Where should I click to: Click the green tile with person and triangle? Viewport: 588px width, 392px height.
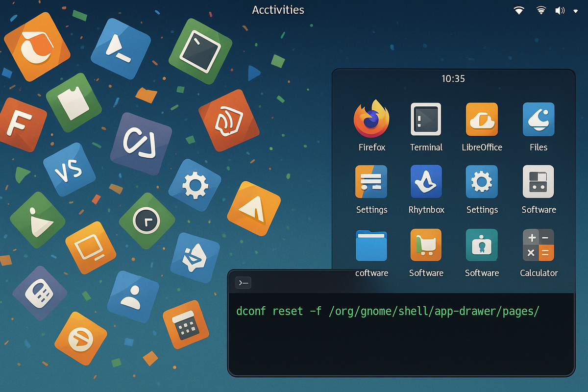pos(37,219)
